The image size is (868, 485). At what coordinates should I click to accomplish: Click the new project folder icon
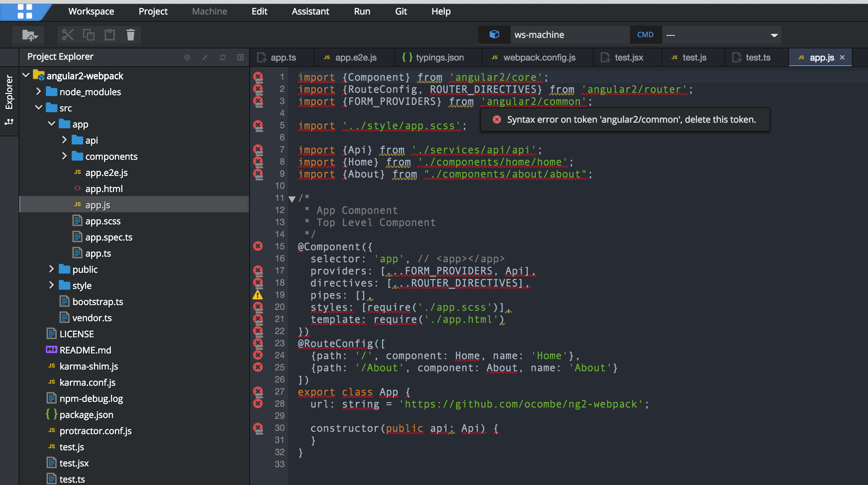click(x=29, y=35)
